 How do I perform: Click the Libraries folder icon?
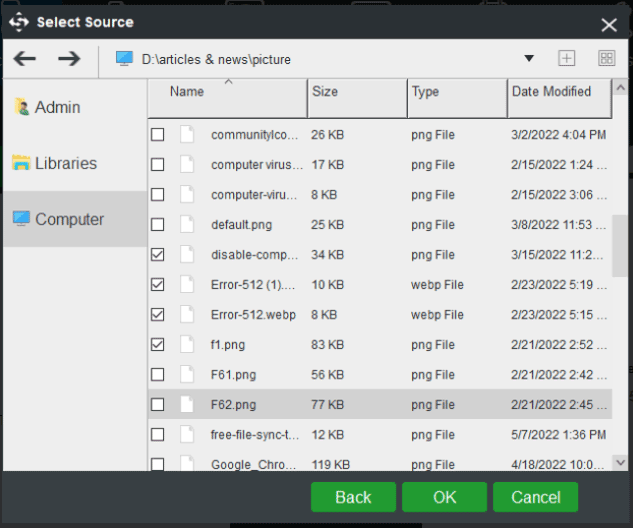[21, 163]
